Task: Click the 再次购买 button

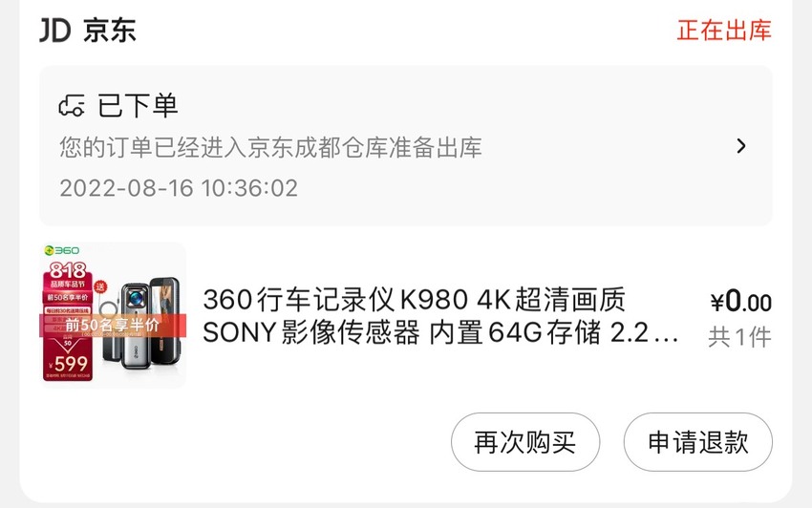Action: [x=525, y=442]
